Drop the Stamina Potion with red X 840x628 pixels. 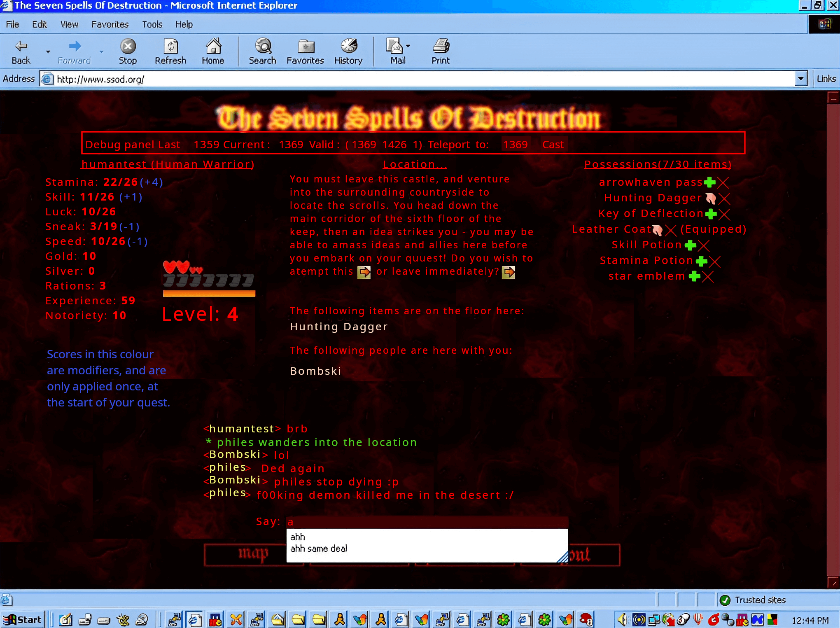[x=715, y=261]
